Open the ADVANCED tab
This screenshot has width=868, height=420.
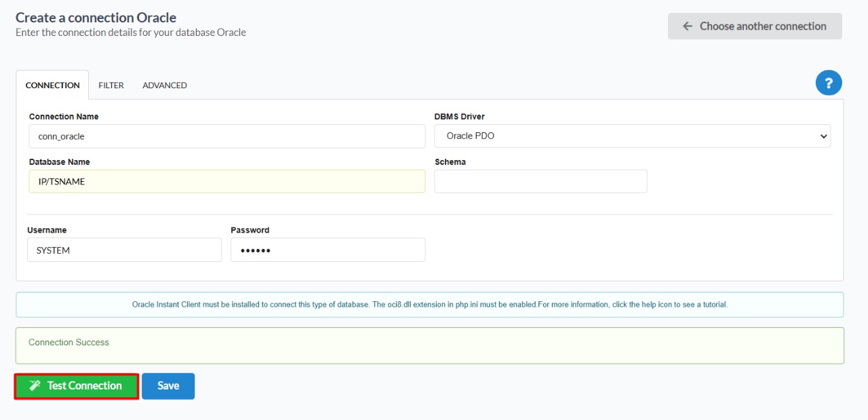(x=164, y=85)
